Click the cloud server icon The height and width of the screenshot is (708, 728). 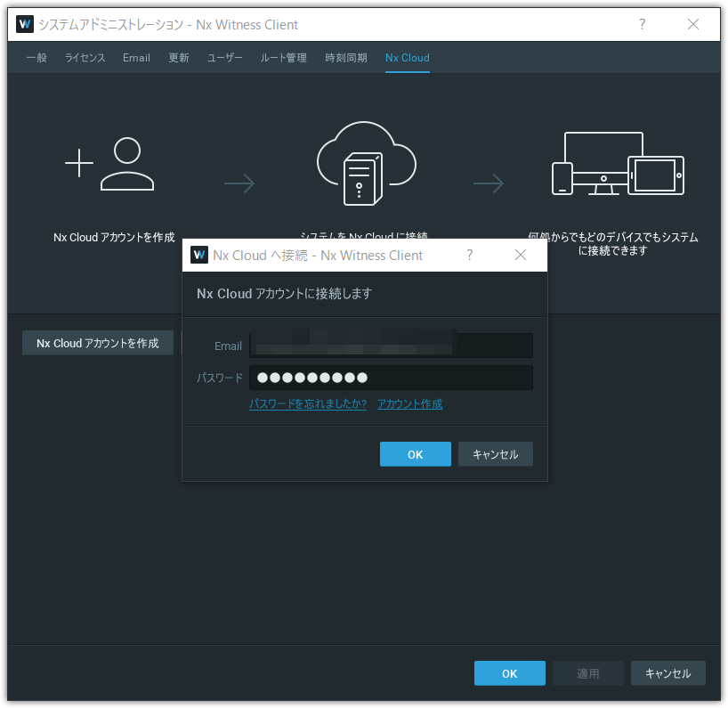point(366,167)
